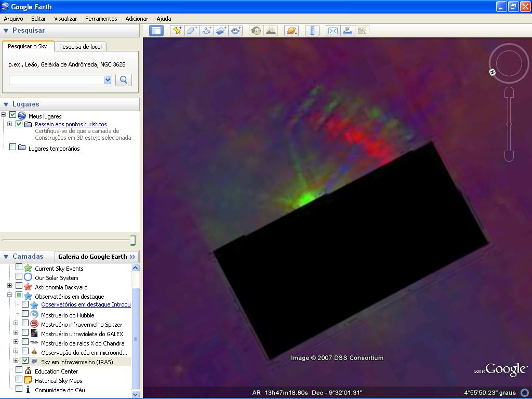Enable the Our Solar System layer

pyautogui.click(x=19, y=276)
